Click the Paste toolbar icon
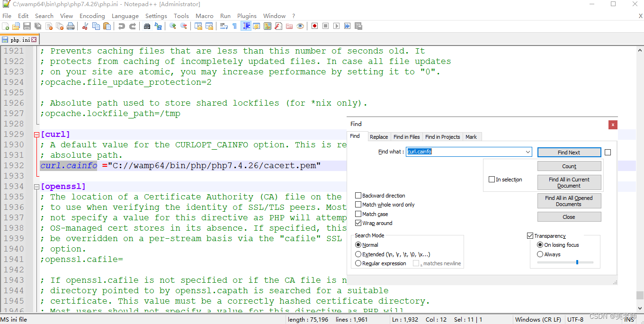Image resolution: width=644 pixels, height=324 pixels. [107, 26]
